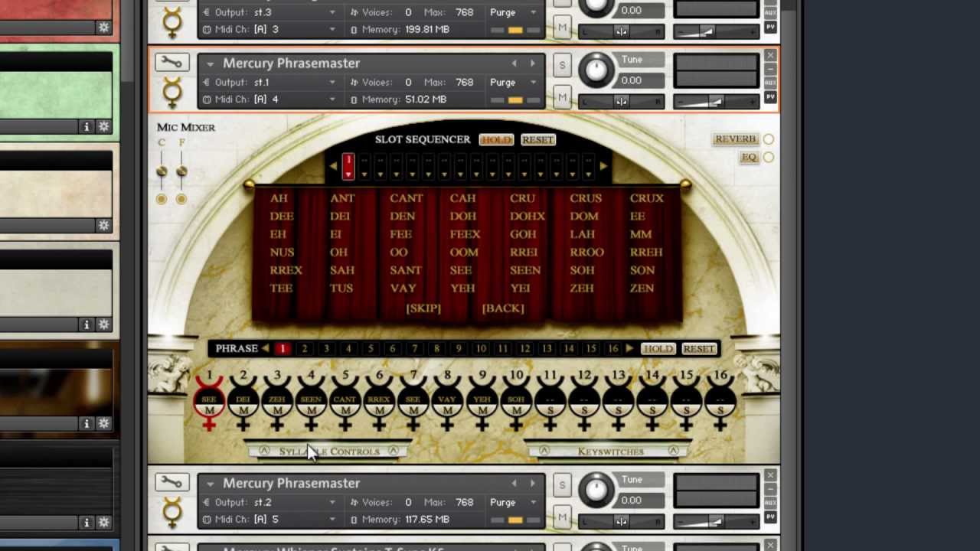Click the AUX button of Midi Ch 4 Phrasemaster

tap(770, 83)
